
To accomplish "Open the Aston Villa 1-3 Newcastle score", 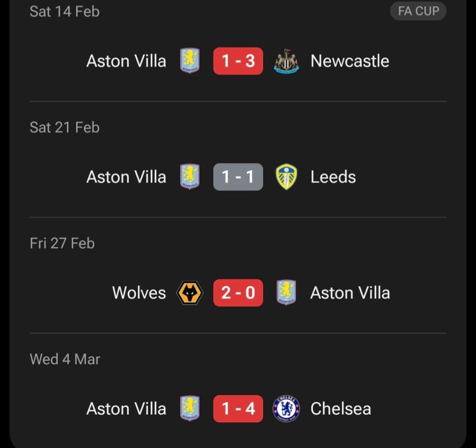I will click(x=238, y=61).
